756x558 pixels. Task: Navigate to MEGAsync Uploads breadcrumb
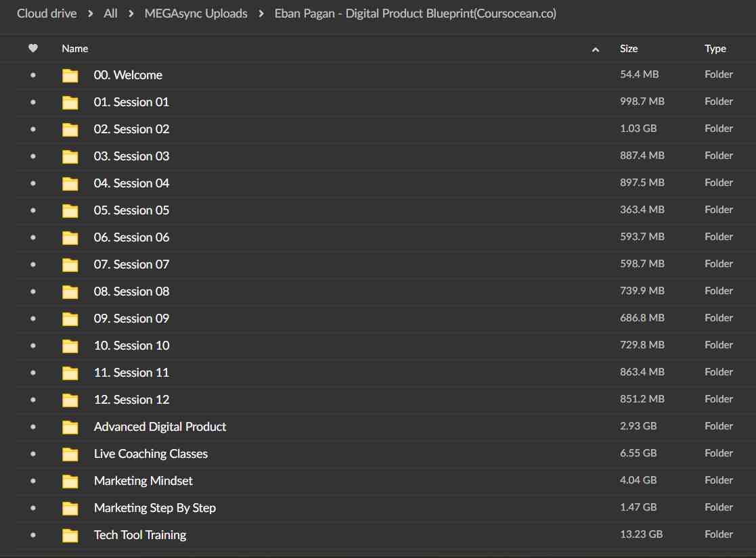(196, 14)
